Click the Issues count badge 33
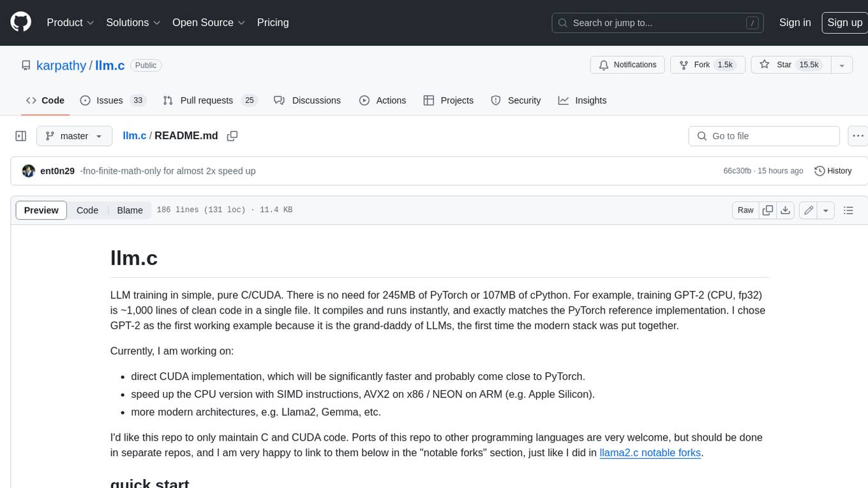The height and width of the screenshot is (488, 868). coord(138,100)
